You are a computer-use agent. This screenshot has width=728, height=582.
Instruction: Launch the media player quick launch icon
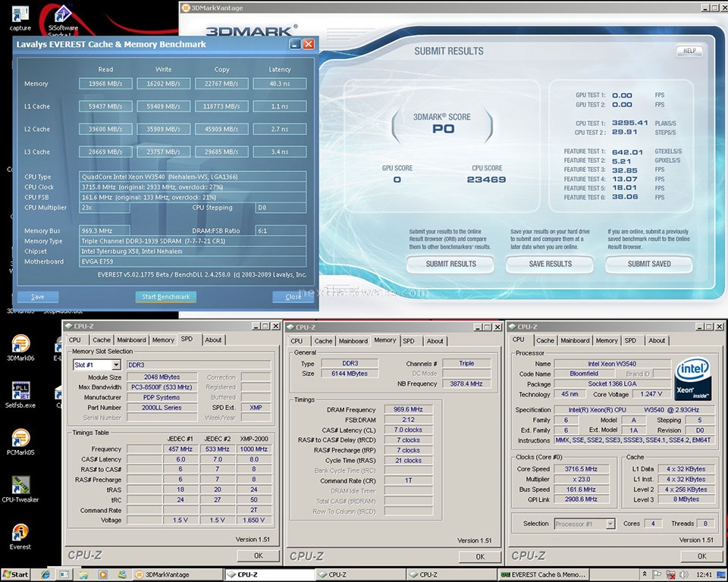102,574
